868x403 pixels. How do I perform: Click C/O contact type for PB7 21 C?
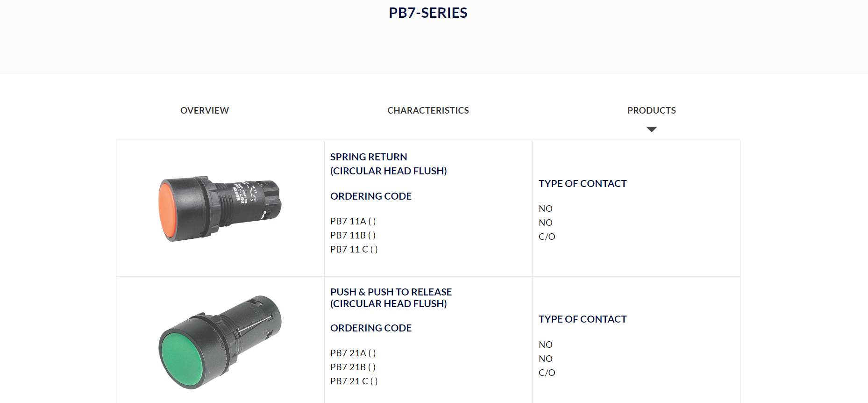(x=547, y=373)
